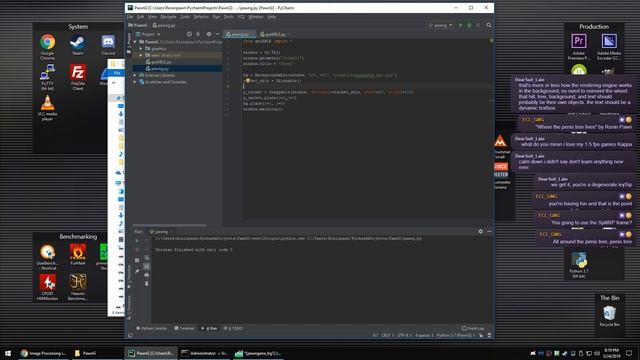Open VLC media player desktop icon
Screen dimensions: 640x360
pyautogui.click(x=47, y=108)
